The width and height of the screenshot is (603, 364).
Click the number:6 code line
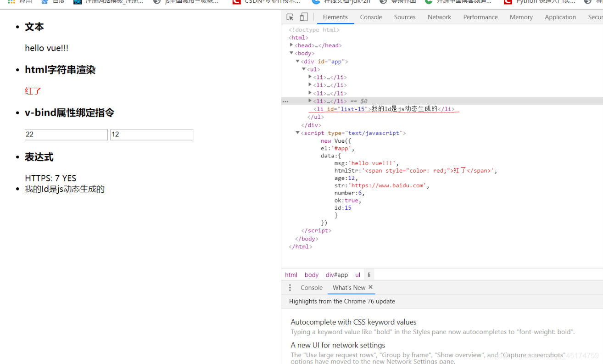[350, 193]
